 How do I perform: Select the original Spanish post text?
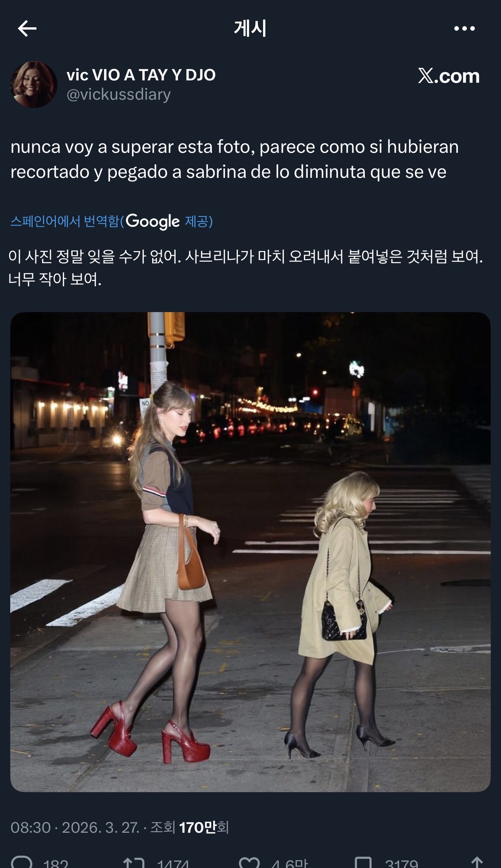pos(235,159)
